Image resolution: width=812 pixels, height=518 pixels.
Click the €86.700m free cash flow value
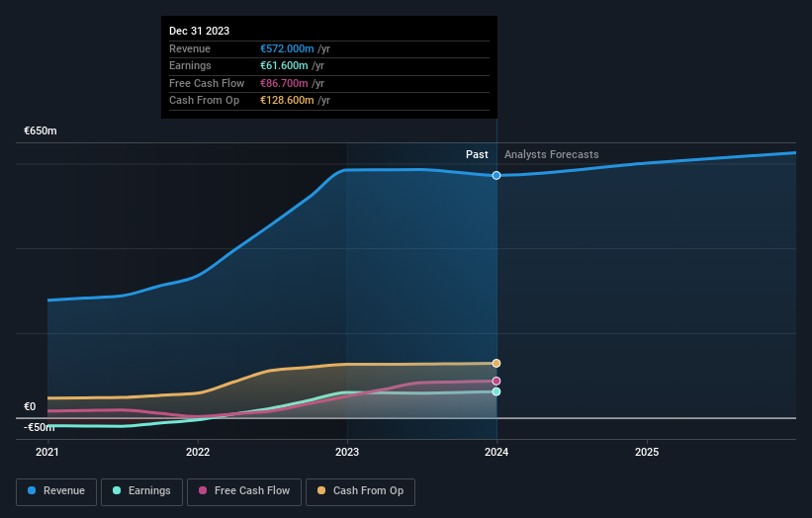coord(284,83)
